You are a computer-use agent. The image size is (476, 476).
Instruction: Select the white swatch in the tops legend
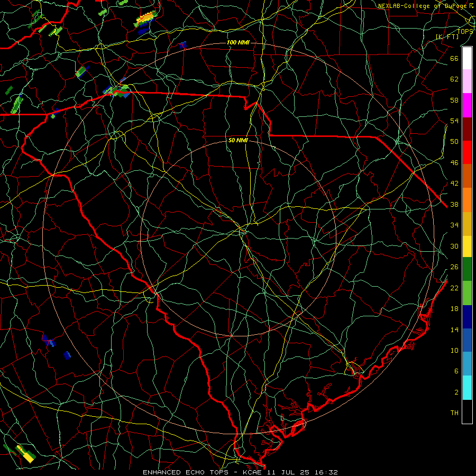[467, 58]
